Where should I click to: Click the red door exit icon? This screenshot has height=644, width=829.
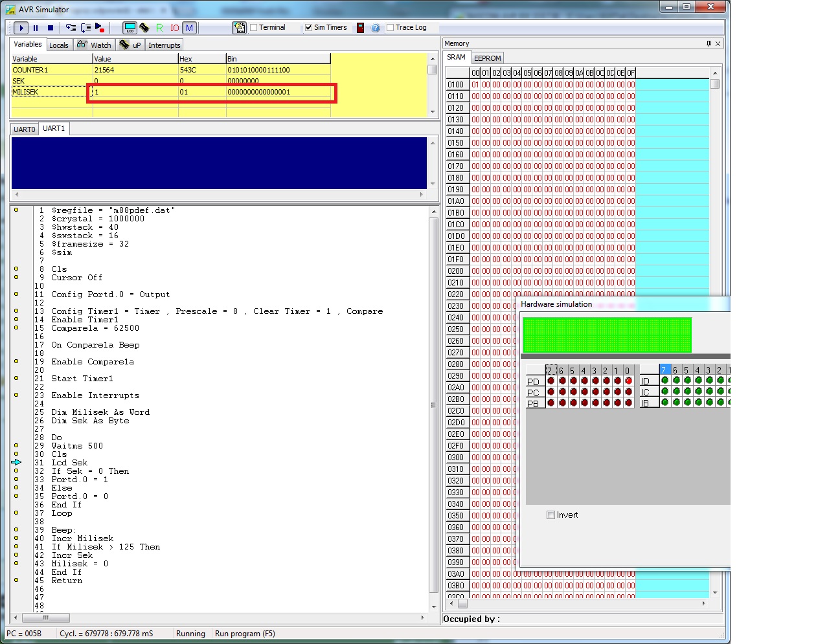coord(360,28)
